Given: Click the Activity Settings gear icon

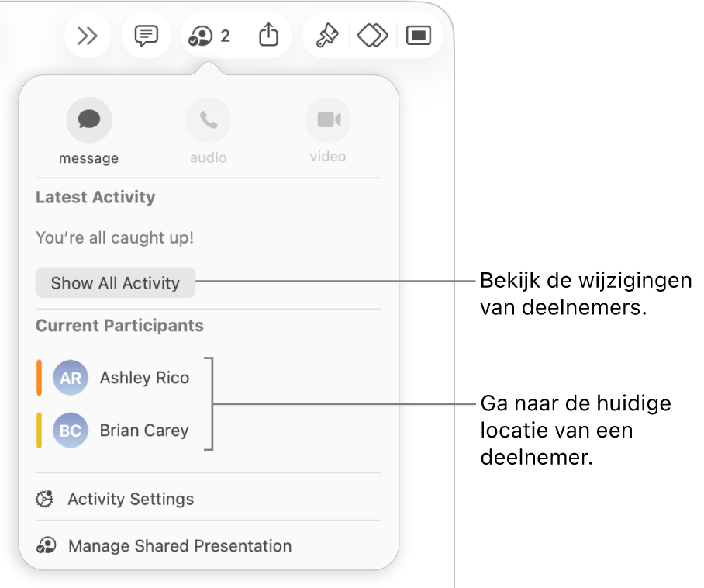Looking at the screenshot, I should [x=44, y=499].
